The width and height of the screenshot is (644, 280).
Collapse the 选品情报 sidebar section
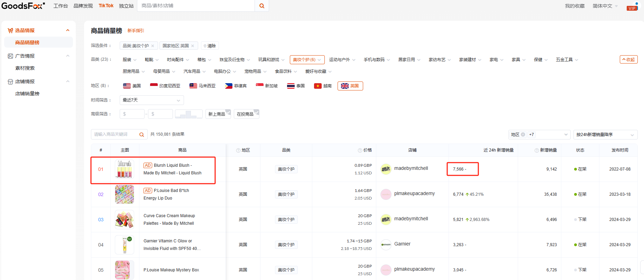click(x=68, y=30)
